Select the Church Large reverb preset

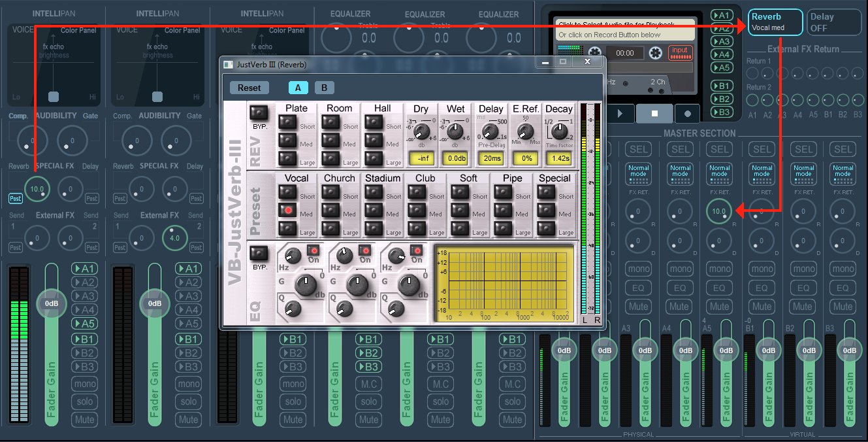click(330, 228)
